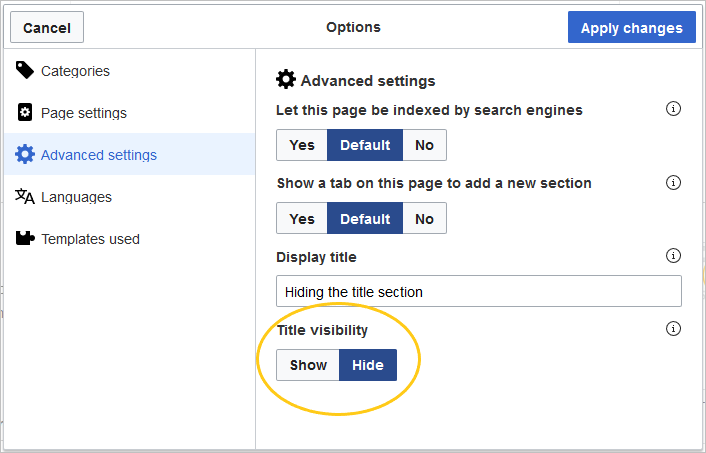Open info icon beside Title visibility
This screenshot has height=453, width=706.
673,329
